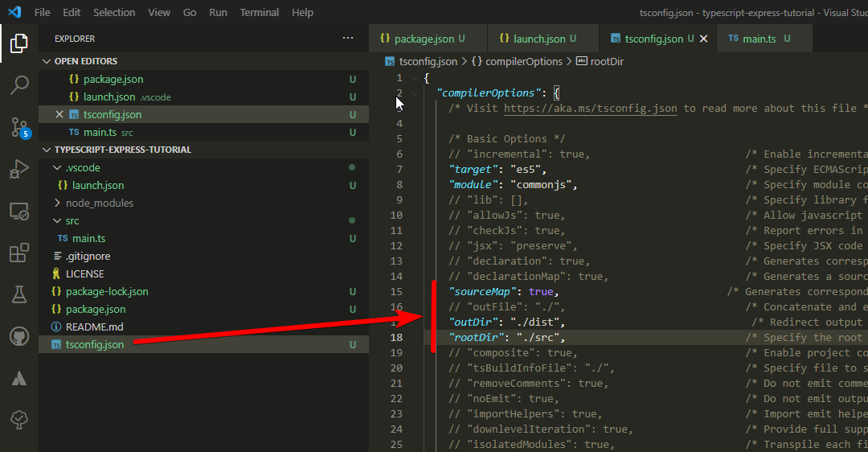Open the Azure view in activity bar
868x452 pixels.
pyautogui.click(x=18, y=378)
